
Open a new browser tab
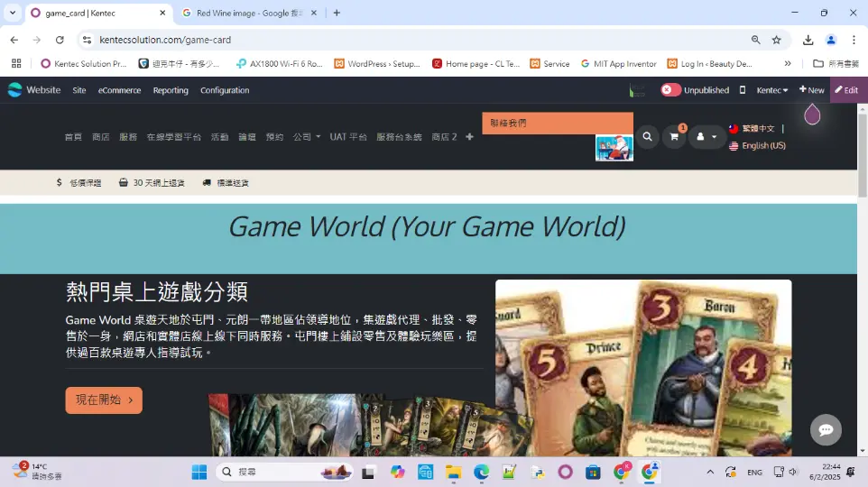pos(337,13)
